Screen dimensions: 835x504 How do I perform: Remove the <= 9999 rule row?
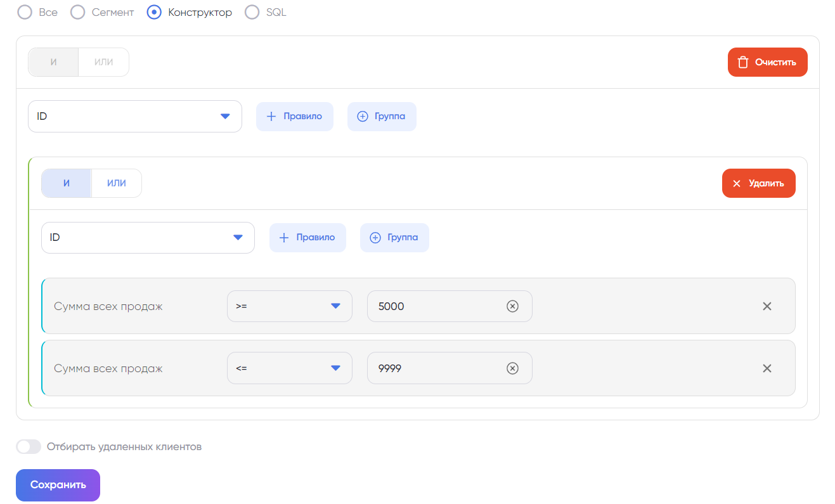[767, 368]
